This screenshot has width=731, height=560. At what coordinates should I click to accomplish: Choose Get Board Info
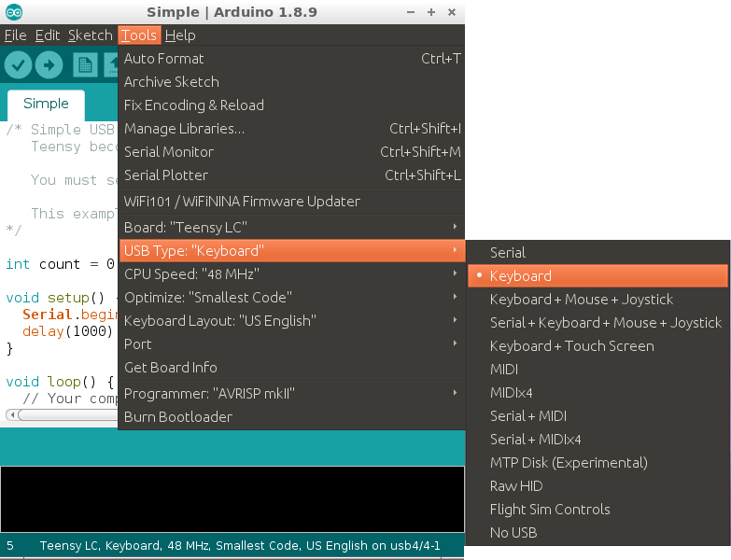(x=292, y=367)
